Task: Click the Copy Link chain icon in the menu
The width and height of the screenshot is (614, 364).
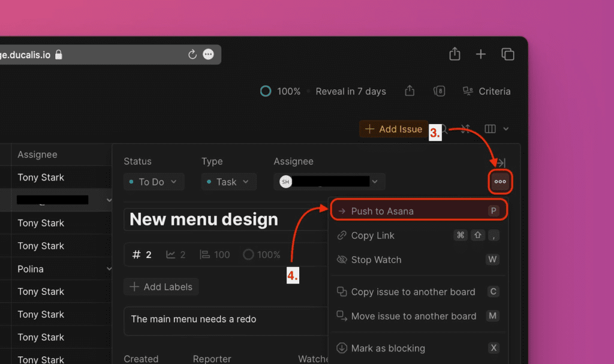Action: coord(342,235)
